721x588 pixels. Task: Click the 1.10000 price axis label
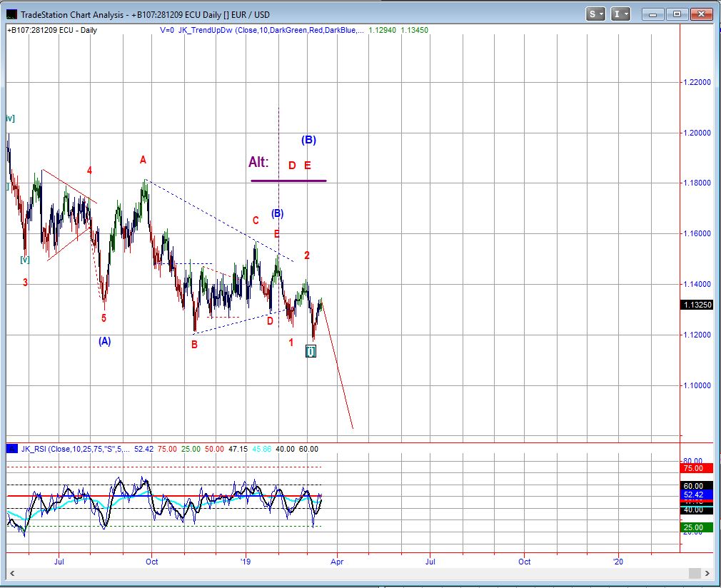[x=697, y=386]
